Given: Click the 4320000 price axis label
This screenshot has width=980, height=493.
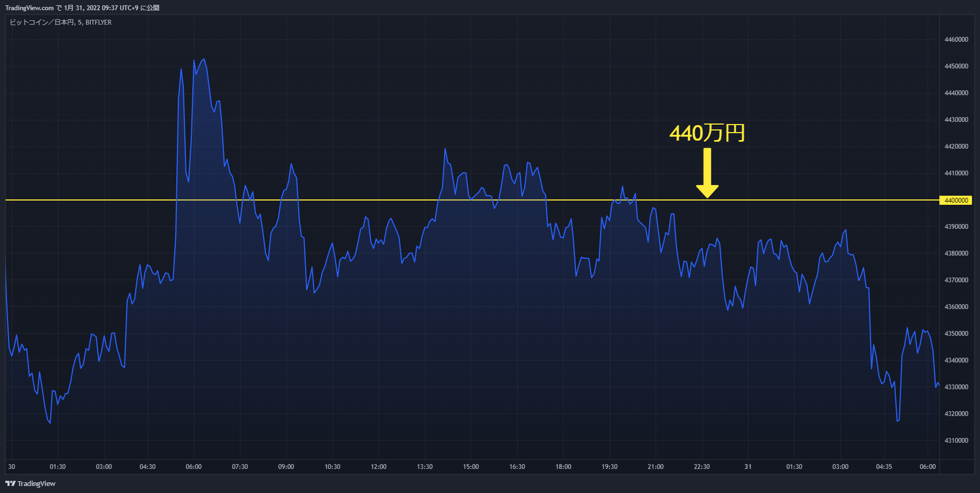Looking at the screenshot, I should click(x=956, y=414).
